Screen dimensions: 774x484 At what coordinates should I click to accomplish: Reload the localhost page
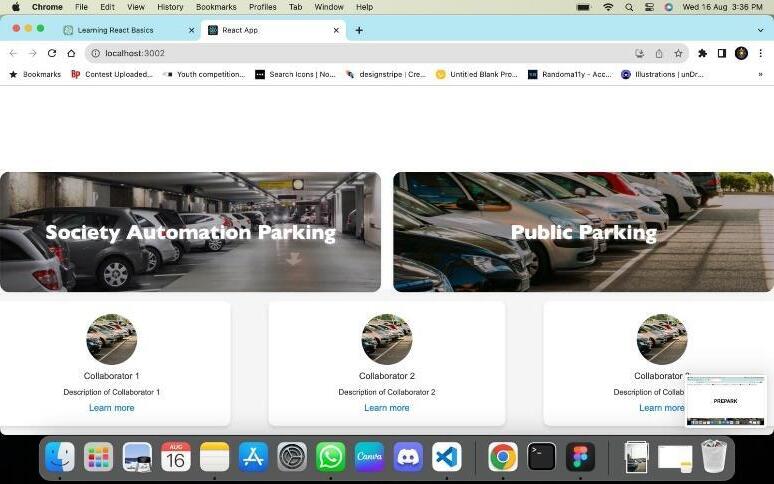click(x=52, y=53)
